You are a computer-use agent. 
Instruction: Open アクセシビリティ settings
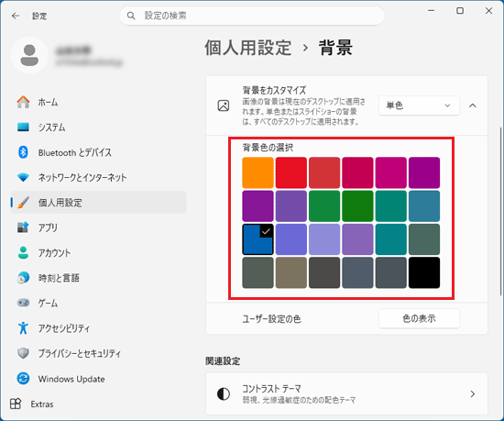98,327
